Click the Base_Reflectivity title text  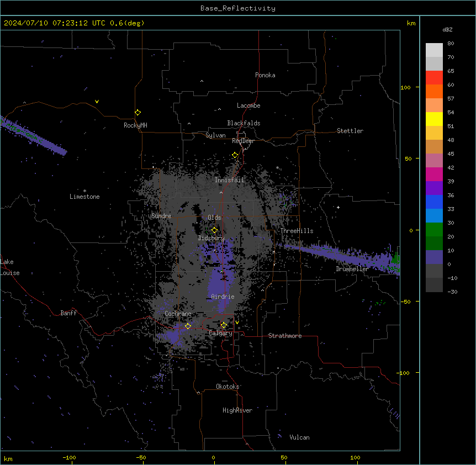tap(238, 8)
